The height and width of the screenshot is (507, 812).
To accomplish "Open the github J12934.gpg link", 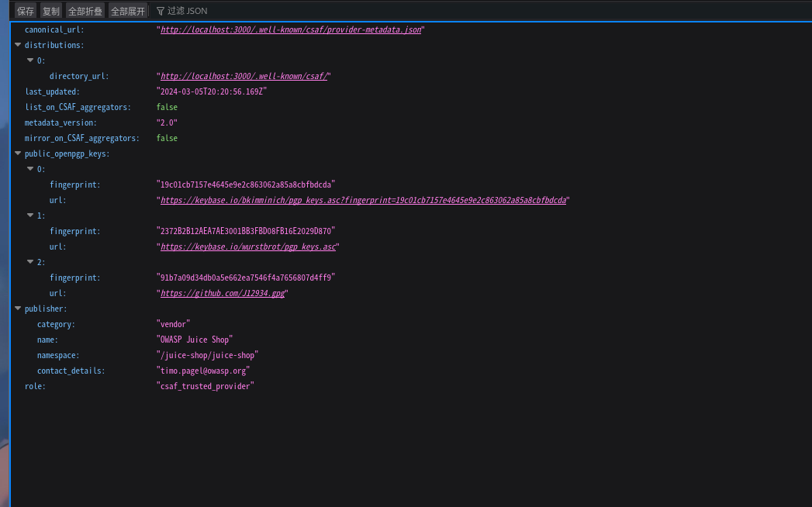I will [x=223, y=293].
